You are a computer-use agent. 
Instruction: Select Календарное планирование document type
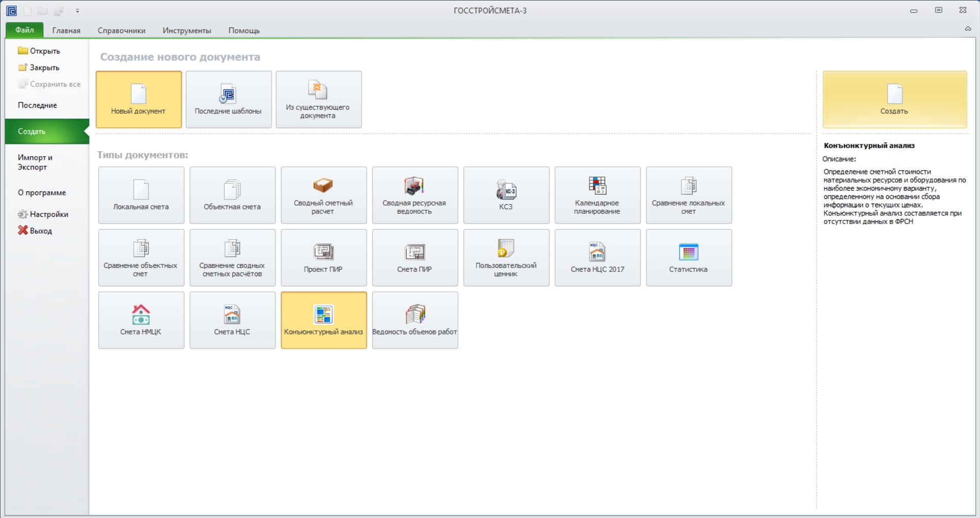pos(597,195)
